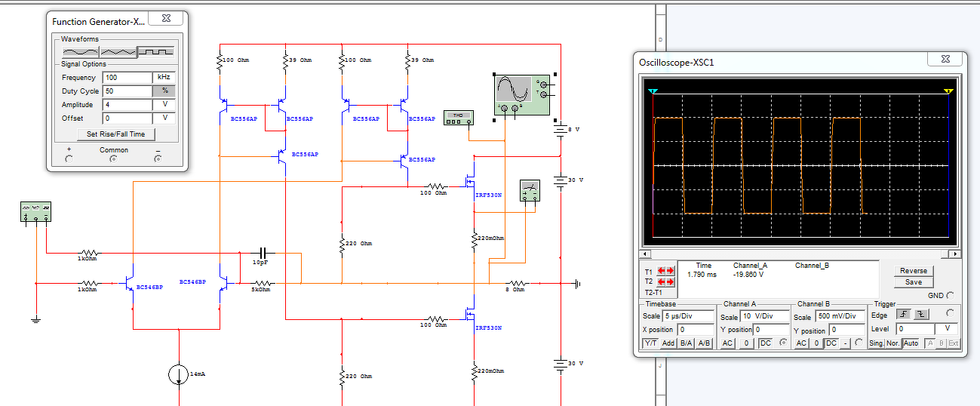Set trigger mode to Nor.

[x=893, y=343]
